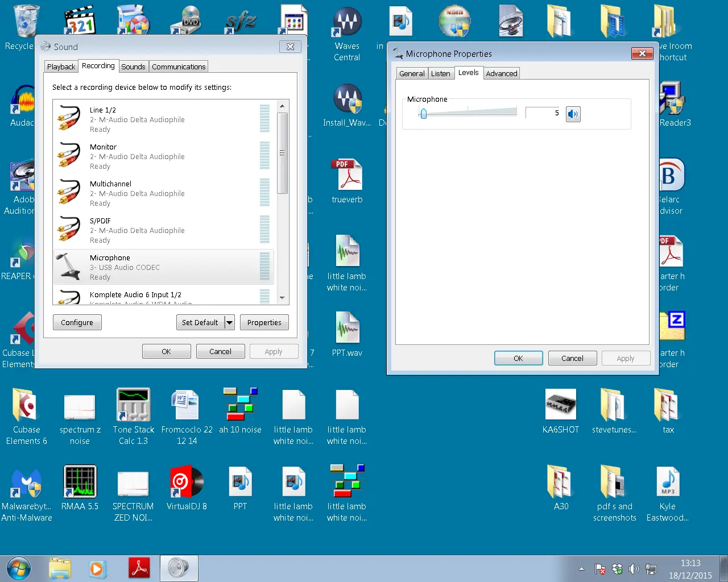Open Properties for the selected recording device

point(264,322)
